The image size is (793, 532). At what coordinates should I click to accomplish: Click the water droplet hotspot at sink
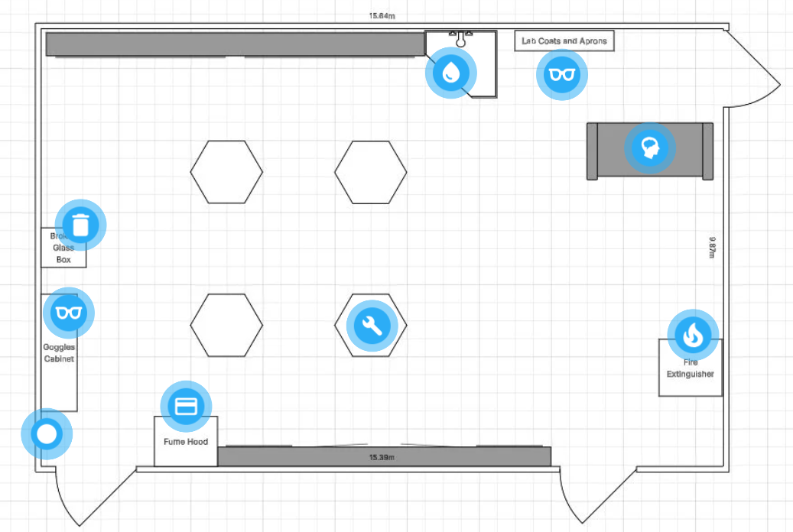point(450,73)
